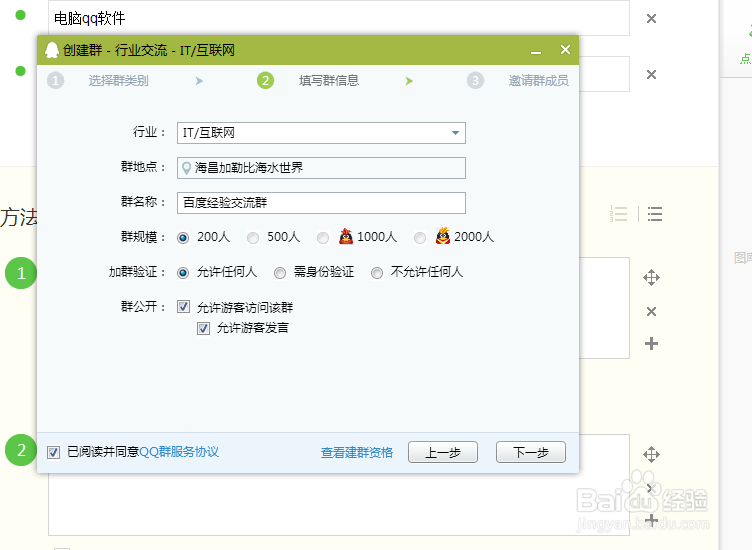752x550 pixels.
Task: Go to step 填写群信息
Action: coord(329,81)
